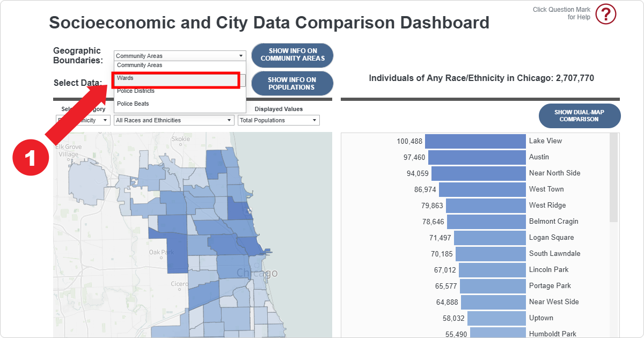Collapse the Geographic Boundaries combo box arrow
The height and width of the screenshot is (338, 644).
click(x=241, y=56)
